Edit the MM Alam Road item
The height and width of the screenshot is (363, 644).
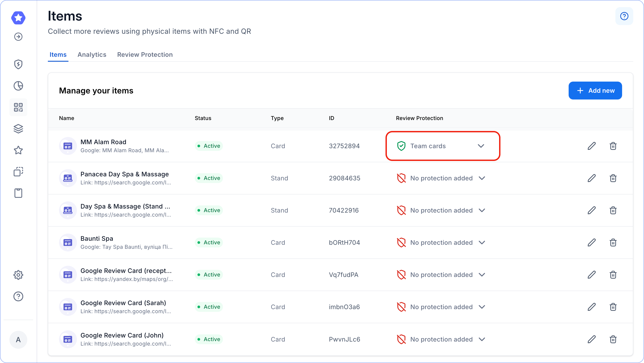(591, 146)
